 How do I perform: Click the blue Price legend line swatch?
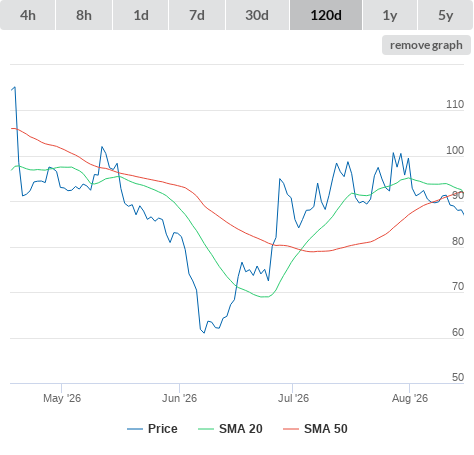point(135,429)
